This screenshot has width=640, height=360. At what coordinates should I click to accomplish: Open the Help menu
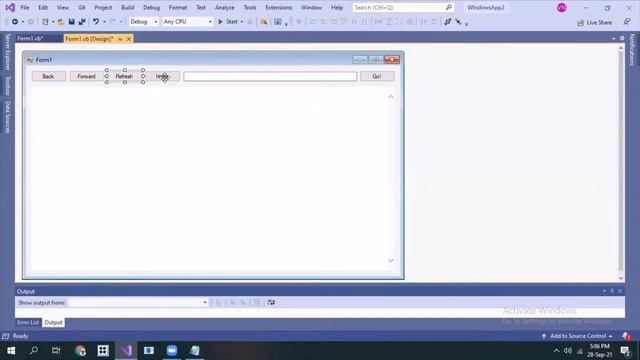337,7
